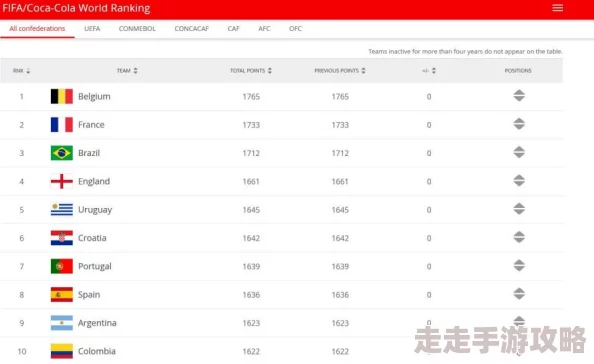Image resolution: width=594 pixels, height=364 pixels.
Task: Switch to the CONMEBOL tab
Action: pyautogui.click(x=137, y=28)
